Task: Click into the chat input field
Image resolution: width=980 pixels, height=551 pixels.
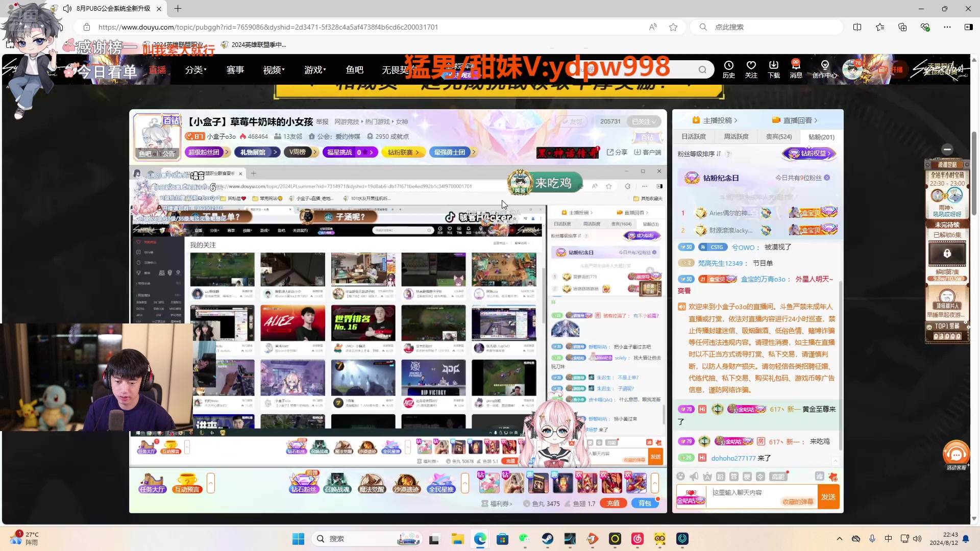Action: coord(761,496)
